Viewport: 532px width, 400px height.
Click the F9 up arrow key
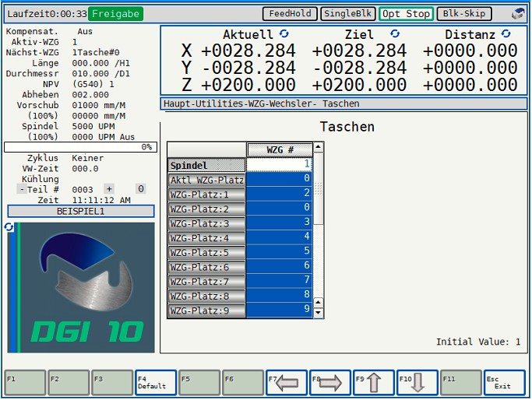tap(374, 383)
